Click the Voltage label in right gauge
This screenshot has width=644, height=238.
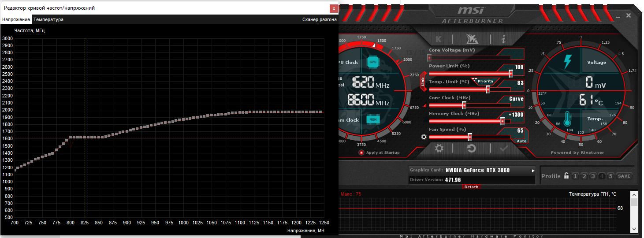tap(596, 62)
